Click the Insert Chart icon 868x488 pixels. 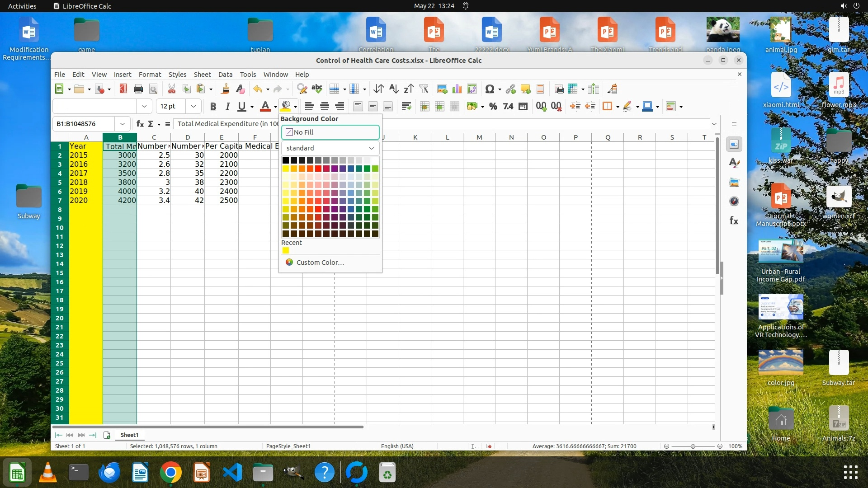click(457, 89)
